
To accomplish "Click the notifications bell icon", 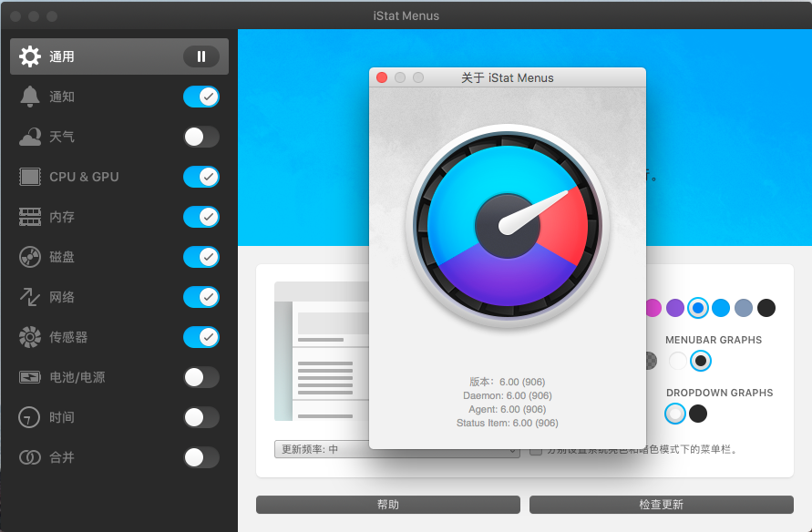I will 30,97.
